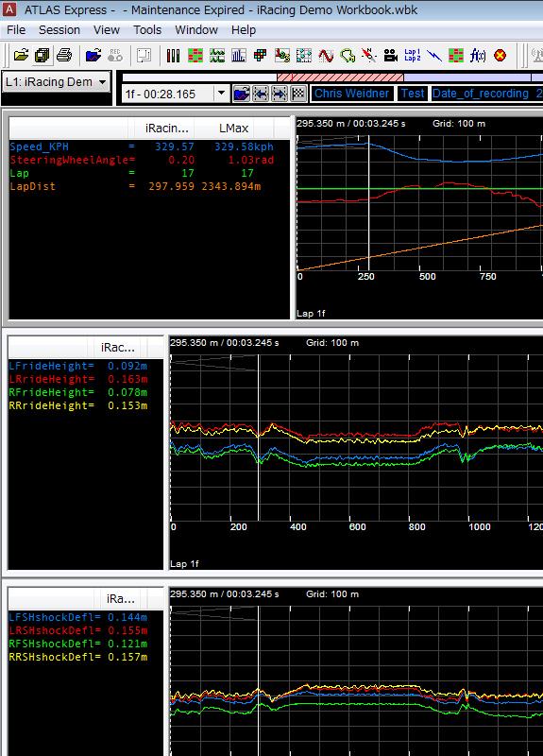Open the Session menu
This screenshot has width=543, height=756.
click(x=59, y=30)
